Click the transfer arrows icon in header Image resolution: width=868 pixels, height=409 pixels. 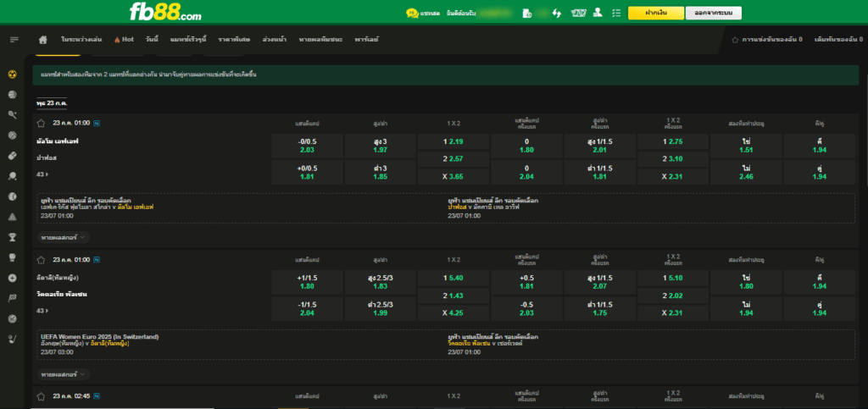(557, 13)
